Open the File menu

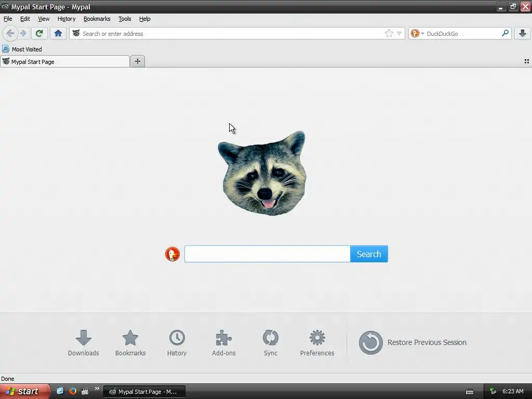tap(8, 19)
